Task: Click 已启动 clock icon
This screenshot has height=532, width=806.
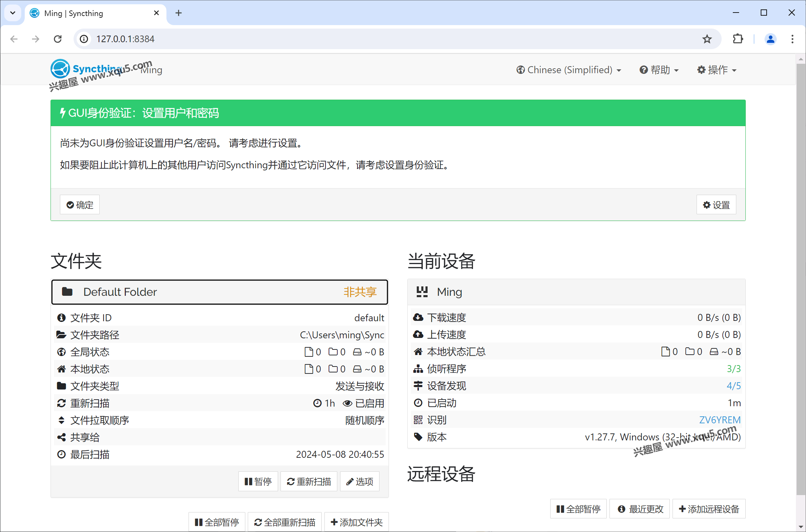Action: [418, 403]
